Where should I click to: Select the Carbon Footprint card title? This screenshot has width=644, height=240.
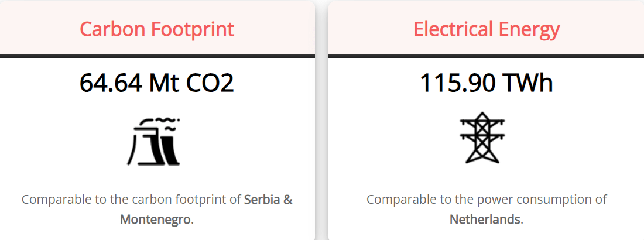(x=157, y=29)
